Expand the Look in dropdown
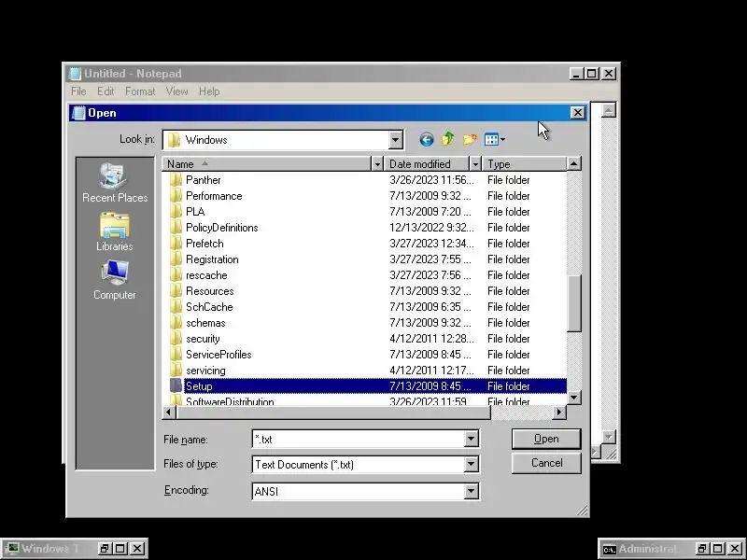Viewport: 747px width, 560px height. click(x=395, y=140)
